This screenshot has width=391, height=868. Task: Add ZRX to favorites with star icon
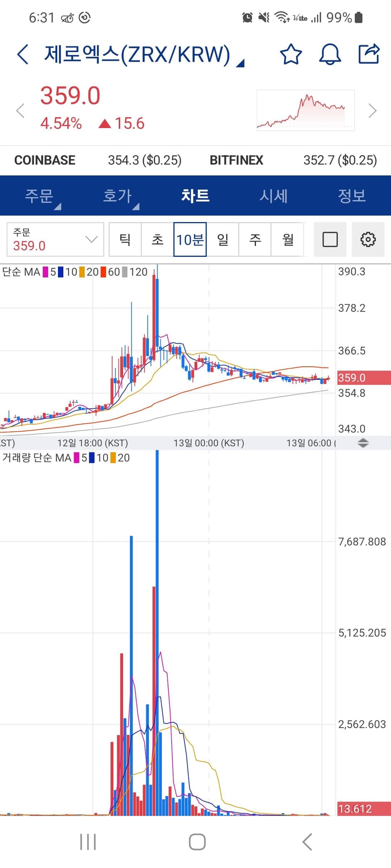(291, 54)
